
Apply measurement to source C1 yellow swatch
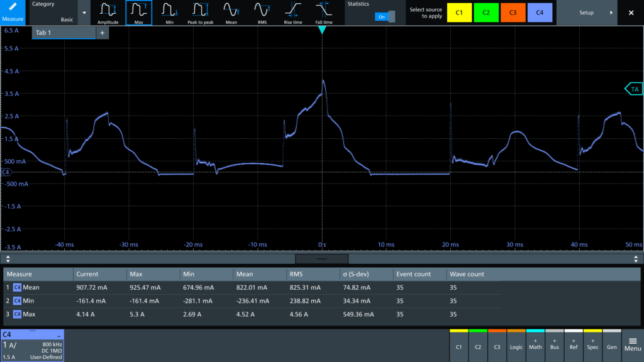point(459,13)
